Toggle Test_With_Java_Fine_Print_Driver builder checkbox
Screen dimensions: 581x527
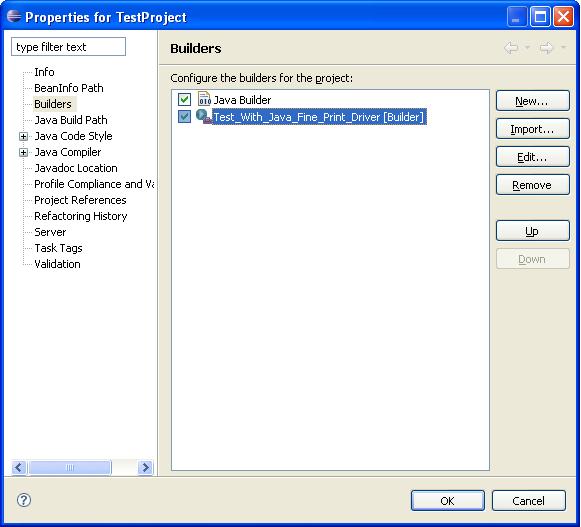[184, 117]
